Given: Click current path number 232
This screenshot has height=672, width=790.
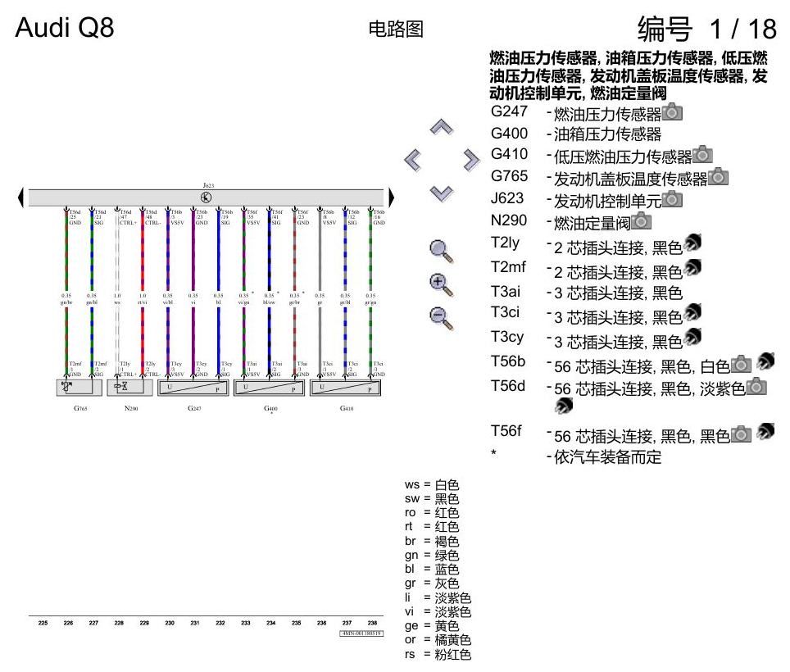Looking at the screenshot, I should pos(220,623).
